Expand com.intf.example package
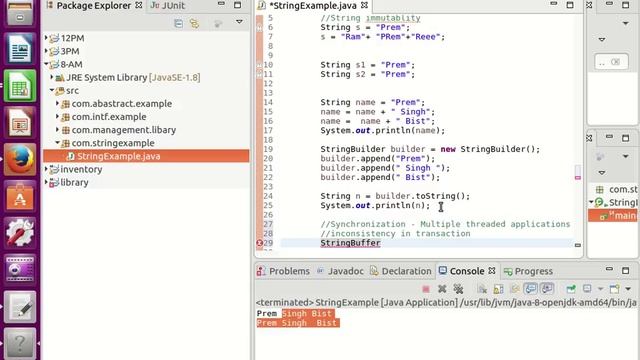640x360 pixels. click(58, 117)
